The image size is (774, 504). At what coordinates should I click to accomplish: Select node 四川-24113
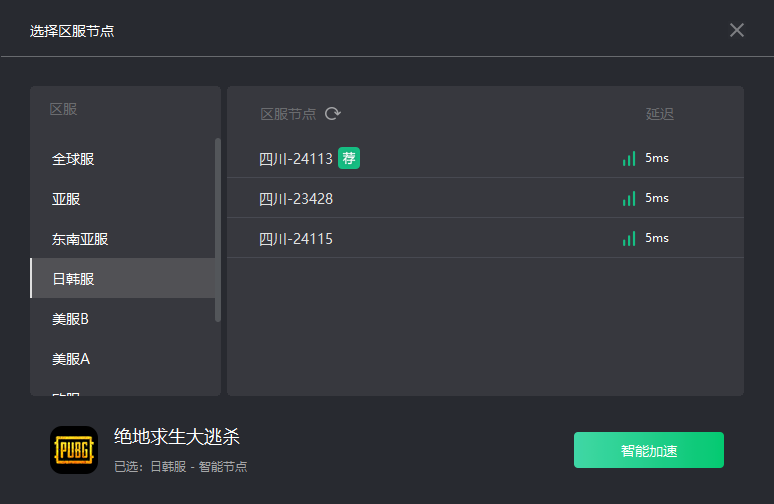pos(296,159)
